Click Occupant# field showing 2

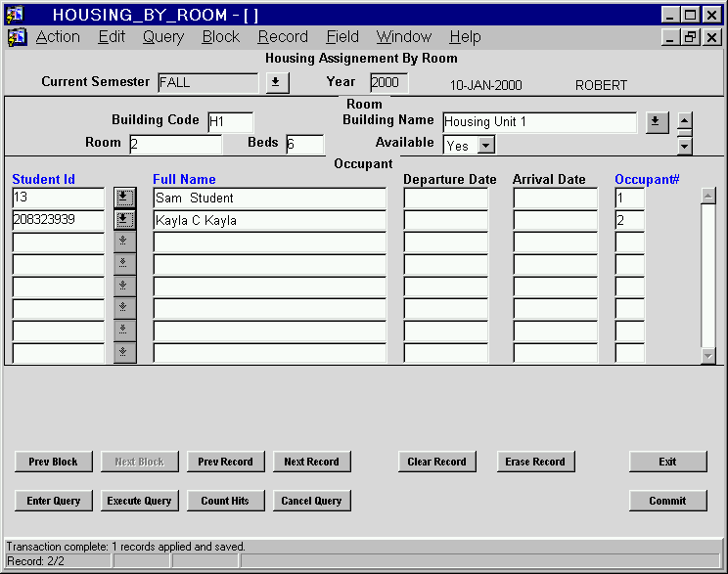[x=630, y=220]
